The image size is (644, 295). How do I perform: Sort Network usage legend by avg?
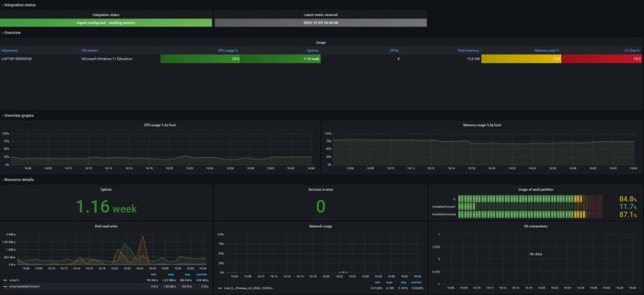point(403,282)
